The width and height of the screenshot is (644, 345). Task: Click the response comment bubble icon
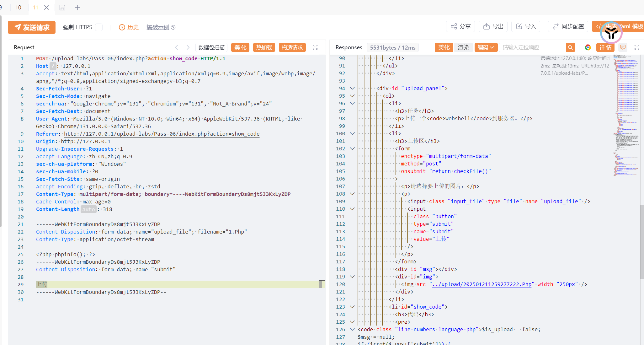(623, 47)
